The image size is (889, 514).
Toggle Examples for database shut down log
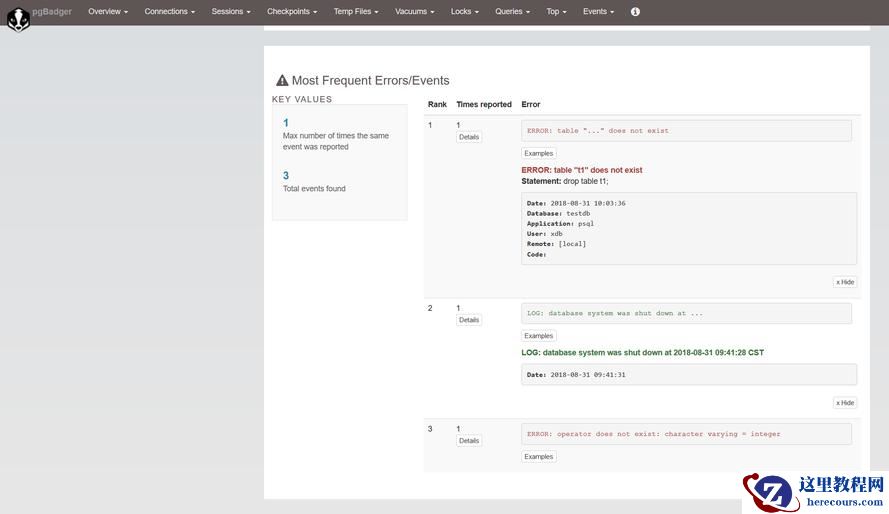(539, 336)
